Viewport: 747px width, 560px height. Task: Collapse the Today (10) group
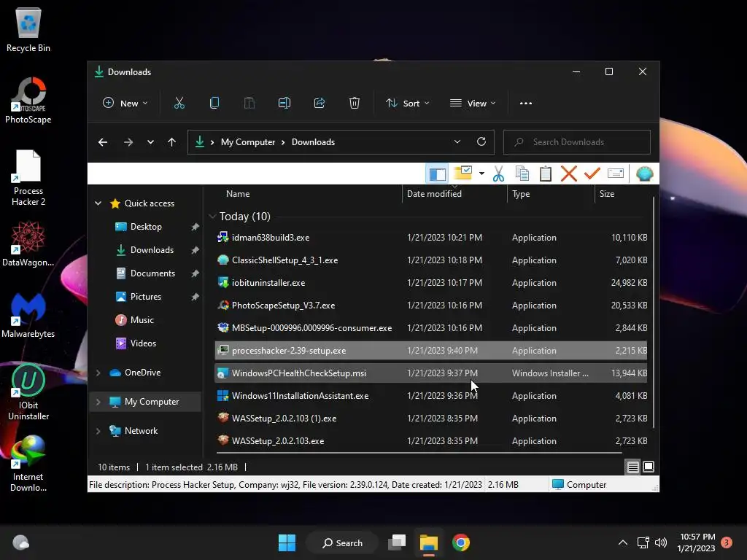[212, 217]
